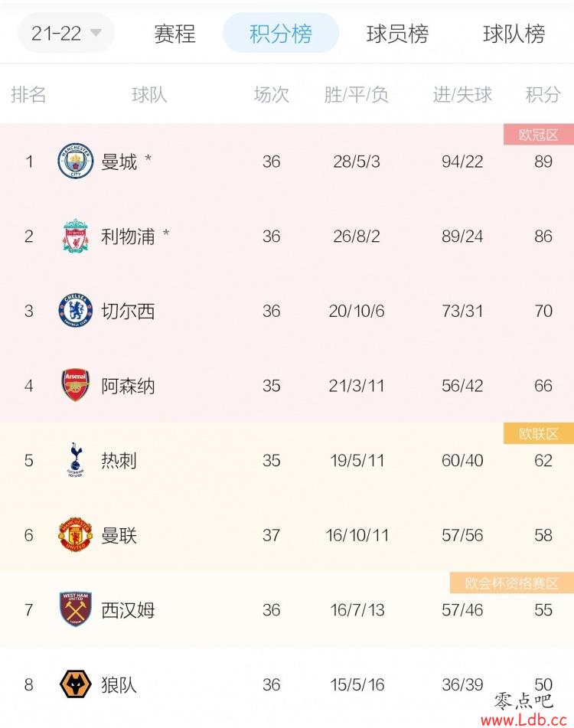Image resolution: width=574 pixels, height=728 pixels.
Task: Click the 欧会杯资格赛区 label
Action: click(x=512, y=583)
